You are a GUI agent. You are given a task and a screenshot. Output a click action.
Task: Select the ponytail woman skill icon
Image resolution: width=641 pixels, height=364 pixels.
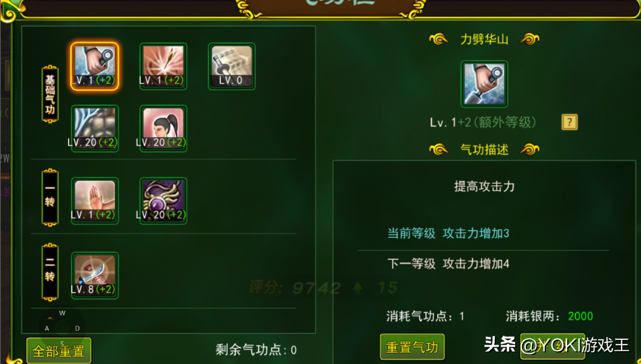[x=163, y=128]
